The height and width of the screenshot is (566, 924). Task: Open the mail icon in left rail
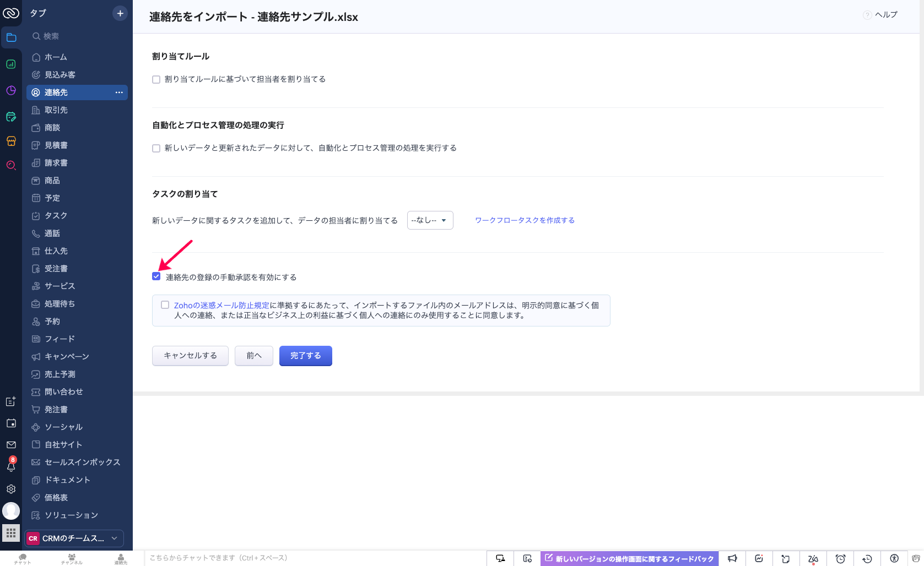(x=11, y=445)
